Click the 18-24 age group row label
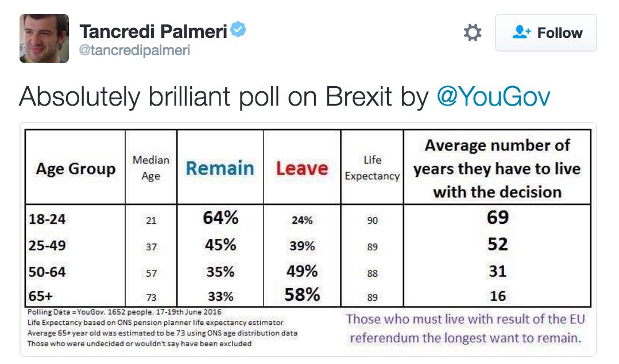This screenshot has width=619, height=364. coord(47,219)
